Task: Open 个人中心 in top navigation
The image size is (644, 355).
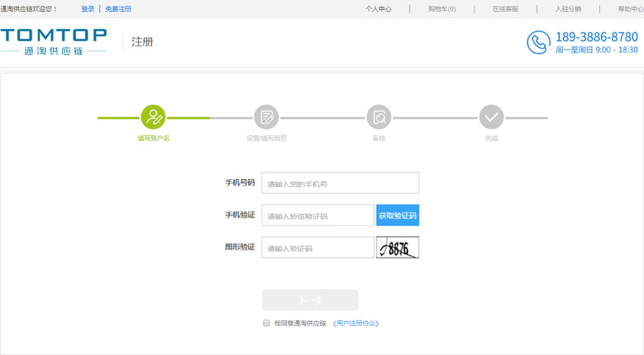Action: (x=378, y=9)
